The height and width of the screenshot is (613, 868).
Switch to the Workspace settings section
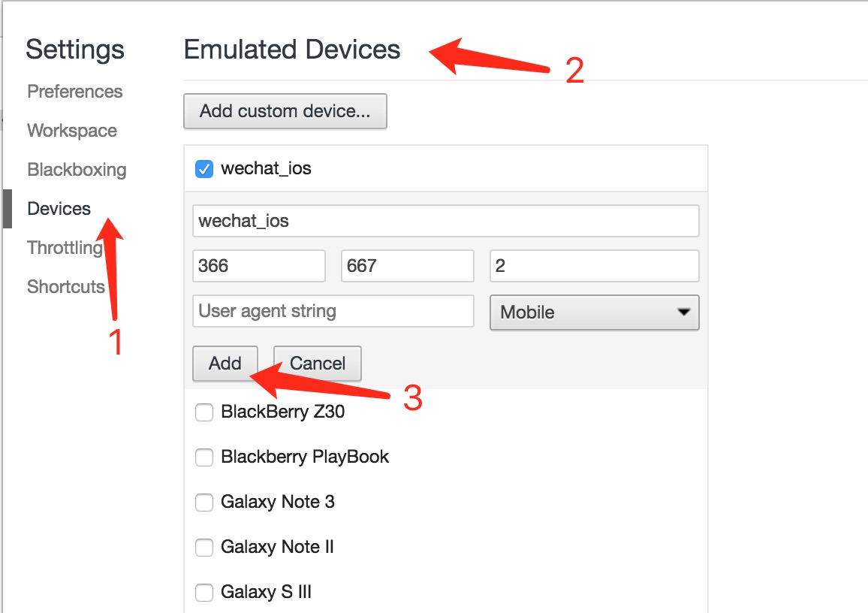[72, 131]
